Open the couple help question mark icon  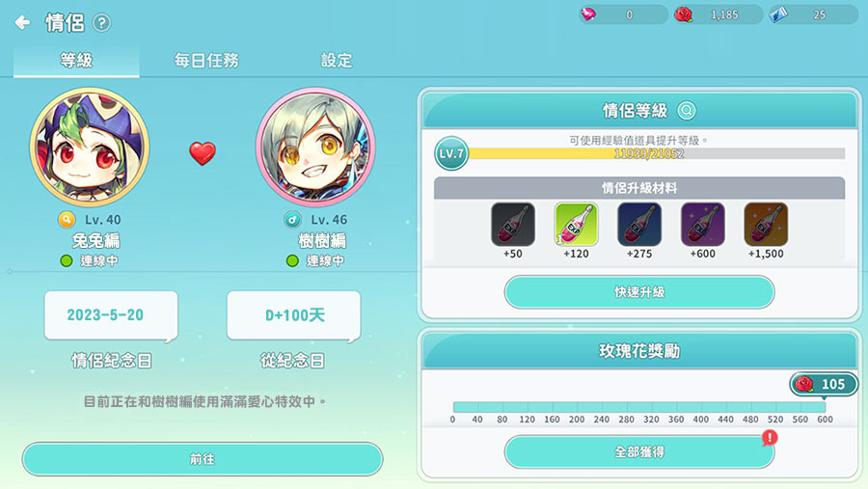coord(102,23)
